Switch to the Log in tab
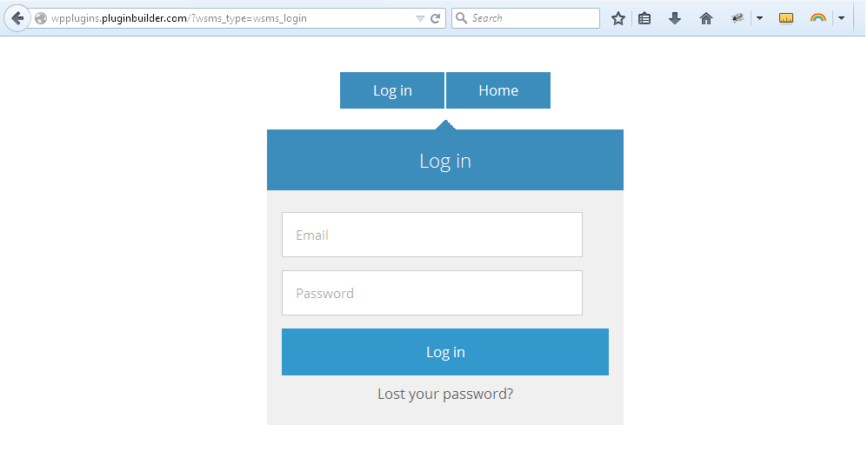 [392, 90]
